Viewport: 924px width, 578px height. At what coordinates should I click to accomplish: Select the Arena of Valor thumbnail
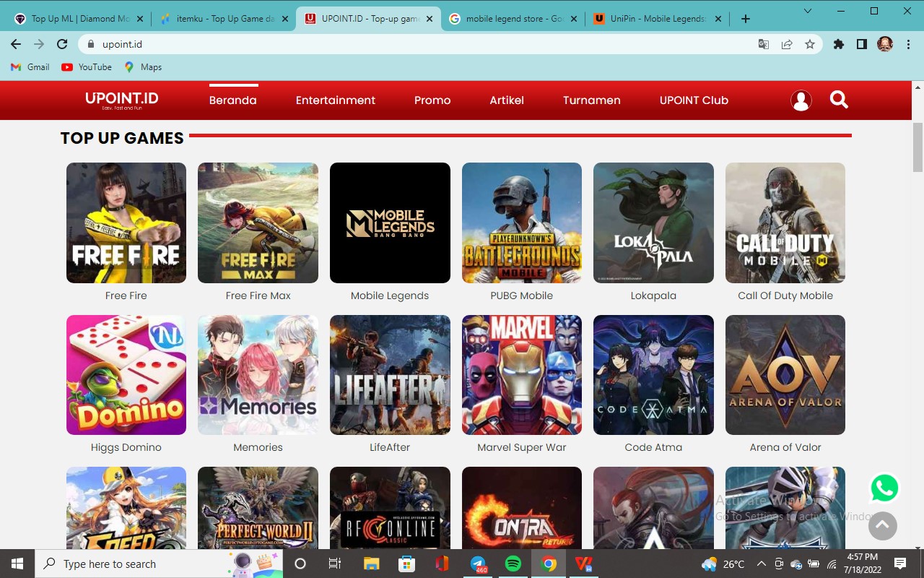coord(785,375)
